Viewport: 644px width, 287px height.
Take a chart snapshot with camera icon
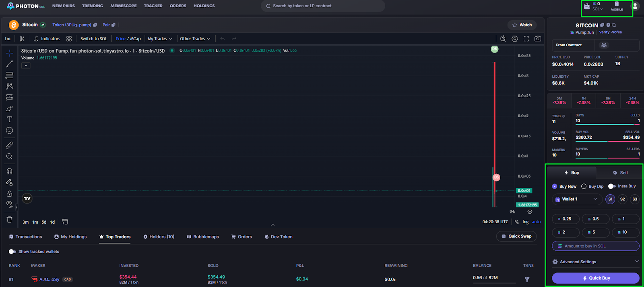[x=538, y=39]
